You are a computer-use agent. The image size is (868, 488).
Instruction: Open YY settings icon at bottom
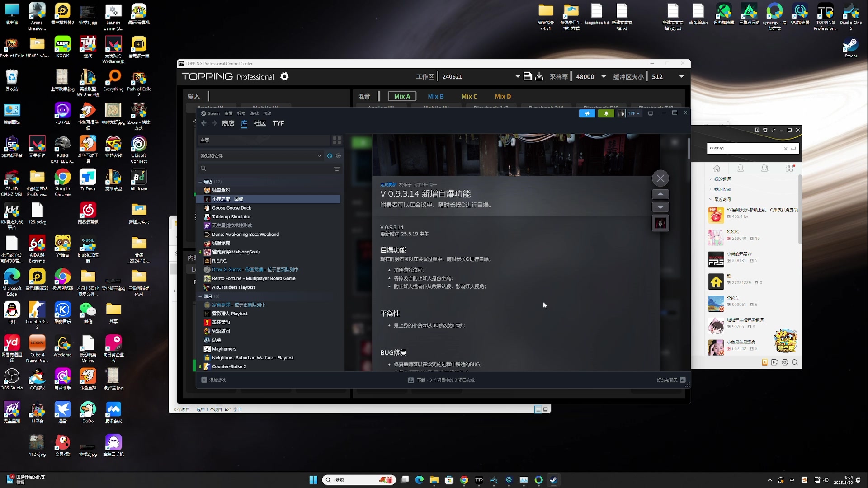click(785, 362)
